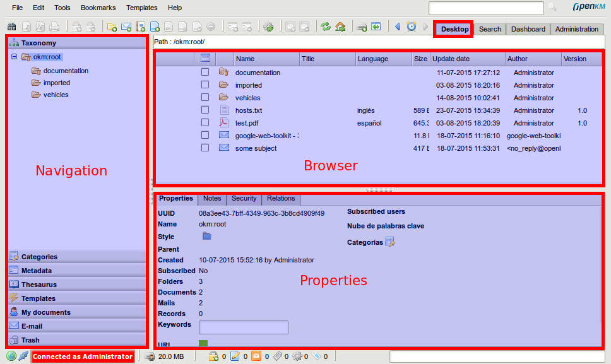The height and width of the screenshot is (364, 611).
Task: Open the Bookmarks menu
Action: click(x=98, y=8)
